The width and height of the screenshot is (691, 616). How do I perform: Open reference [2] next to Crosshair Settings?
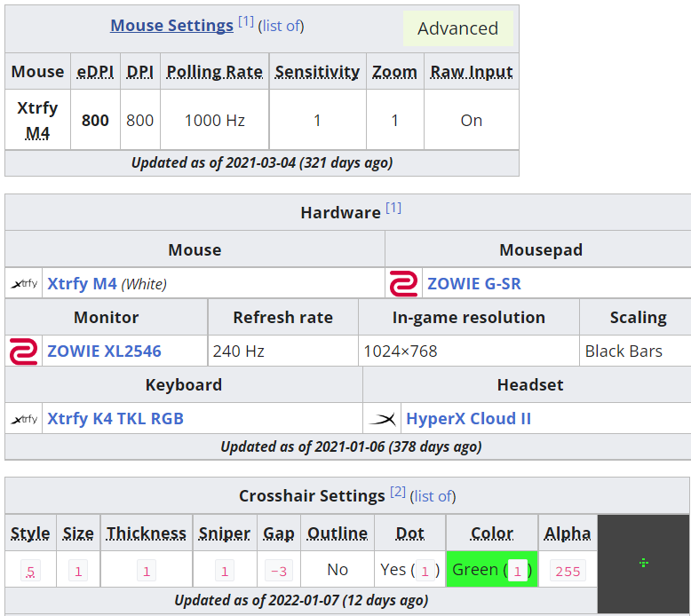coord(398,492)
